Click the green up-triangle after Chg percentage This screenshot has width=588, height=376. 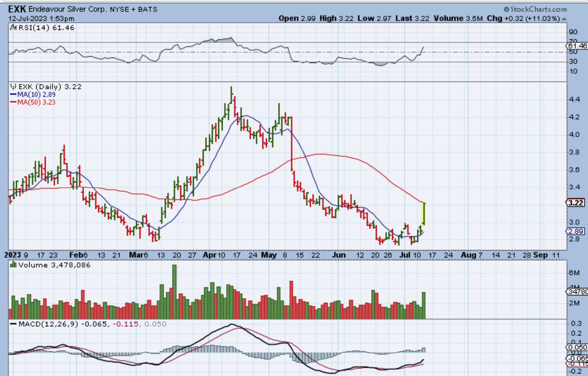564,19
